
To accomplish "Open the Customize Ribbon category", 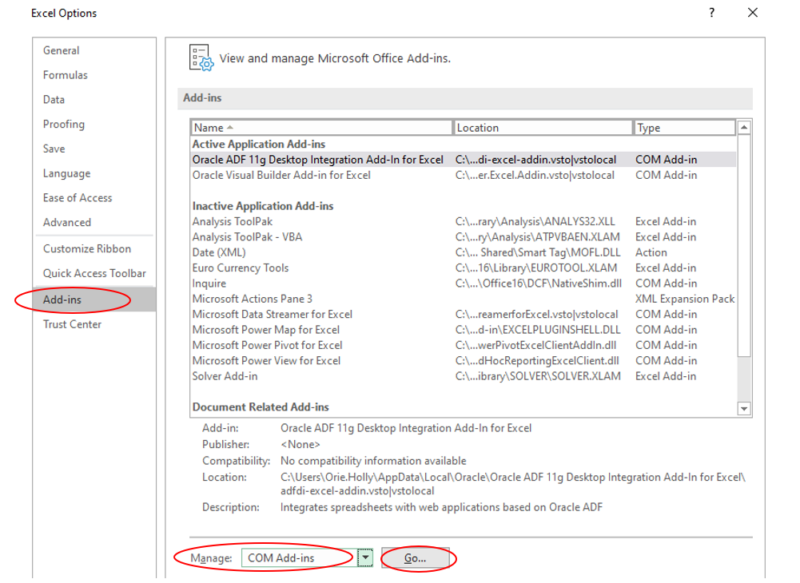I will click(x=87, y=249).
